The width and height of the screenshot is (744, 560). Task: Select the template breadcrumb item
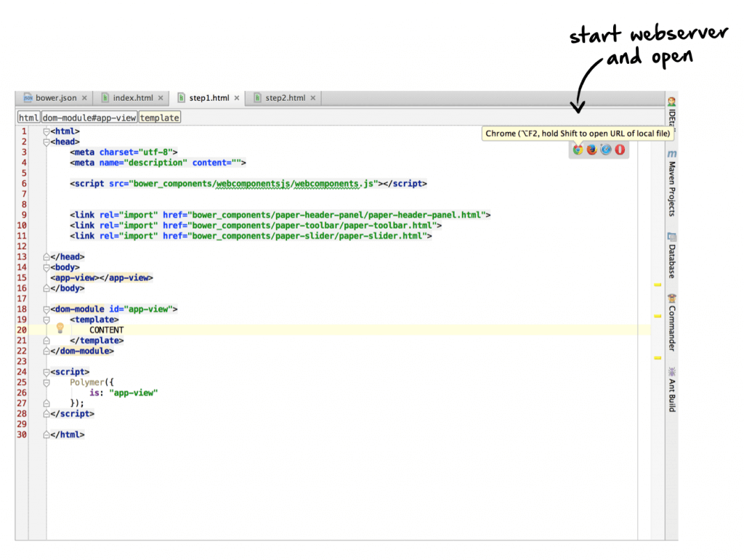(159, 117)
